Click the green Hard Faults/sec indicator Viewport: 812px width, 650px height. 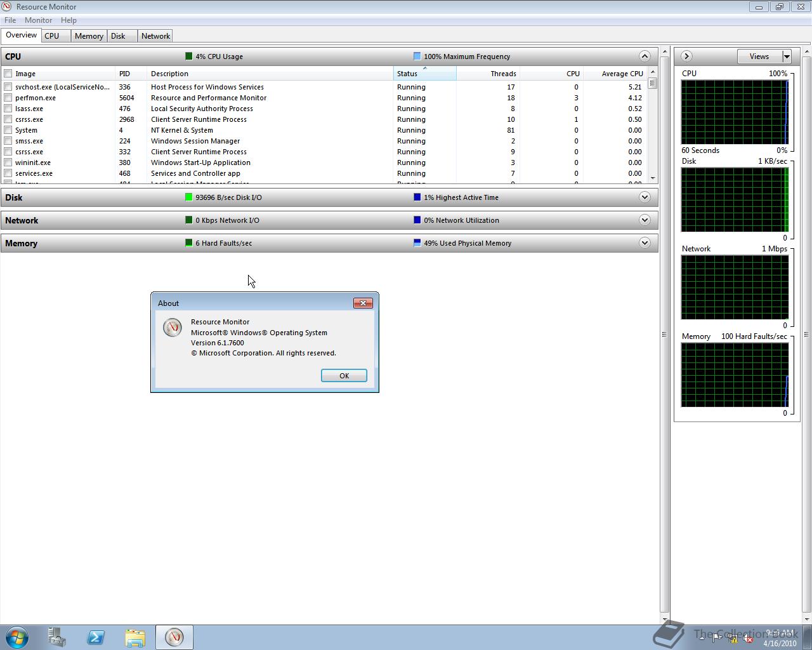coord(188,243)
